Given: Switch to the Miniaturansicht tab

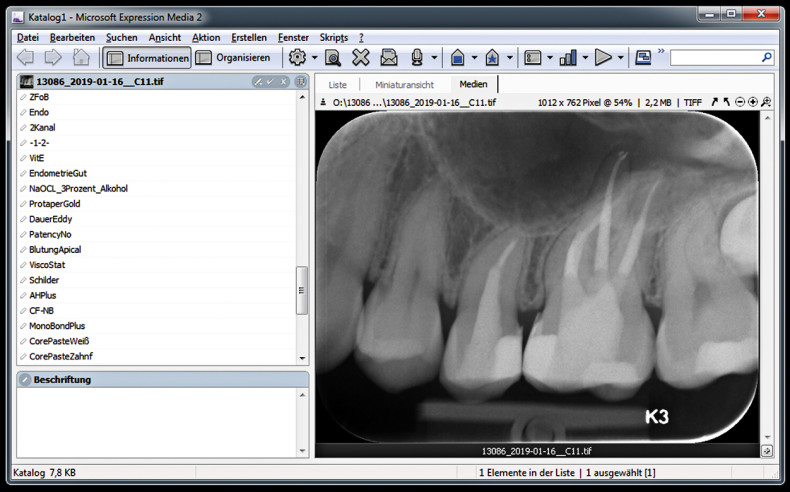Looking at the screenshot, I should click(404, 85).
